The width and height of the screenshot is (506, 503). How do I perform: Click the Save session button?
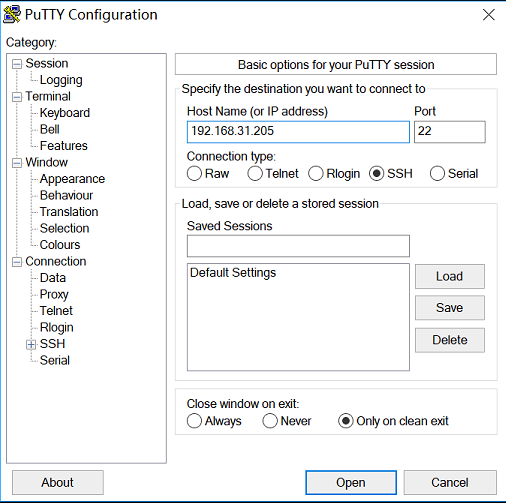450,308
